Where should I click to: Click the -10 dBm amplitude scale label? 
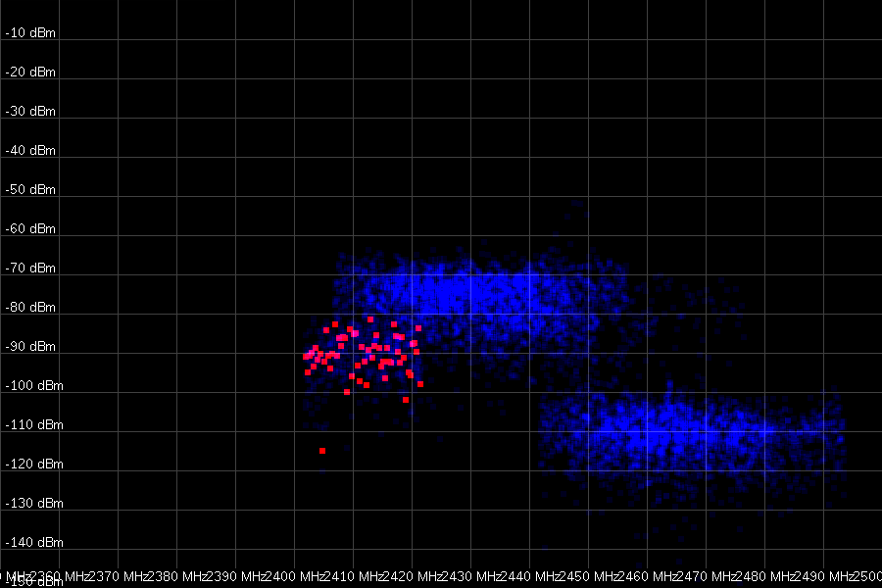32,32
